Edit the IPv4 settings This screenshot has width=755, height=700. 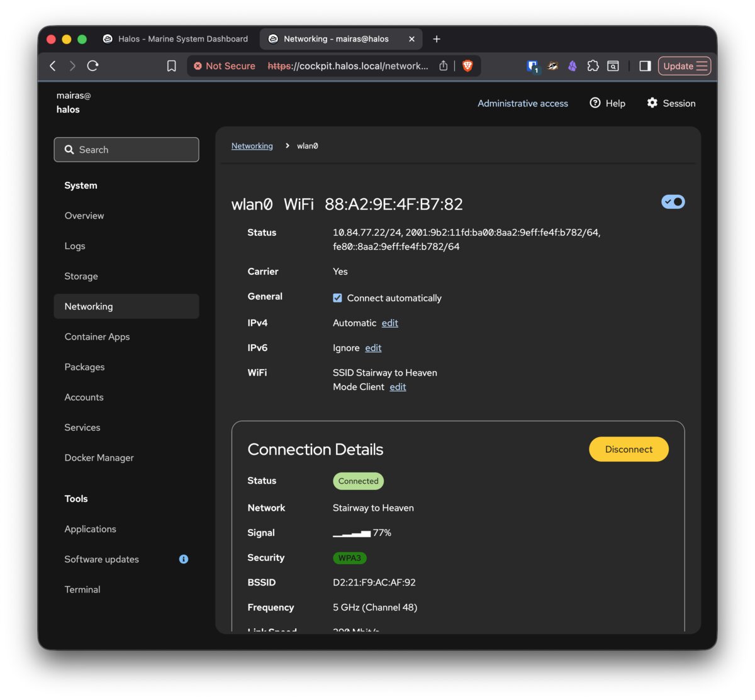[389, 323]
